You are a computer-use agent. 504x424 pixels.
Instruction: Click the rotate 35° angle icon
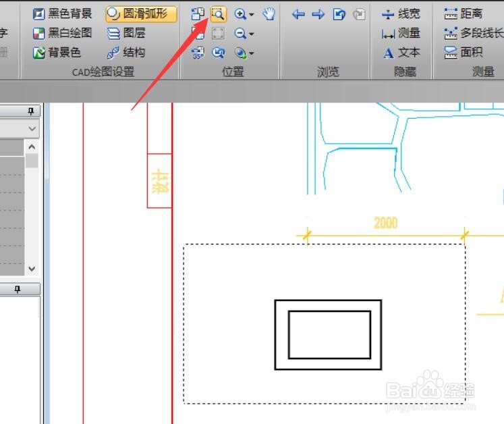pos(198,53)
